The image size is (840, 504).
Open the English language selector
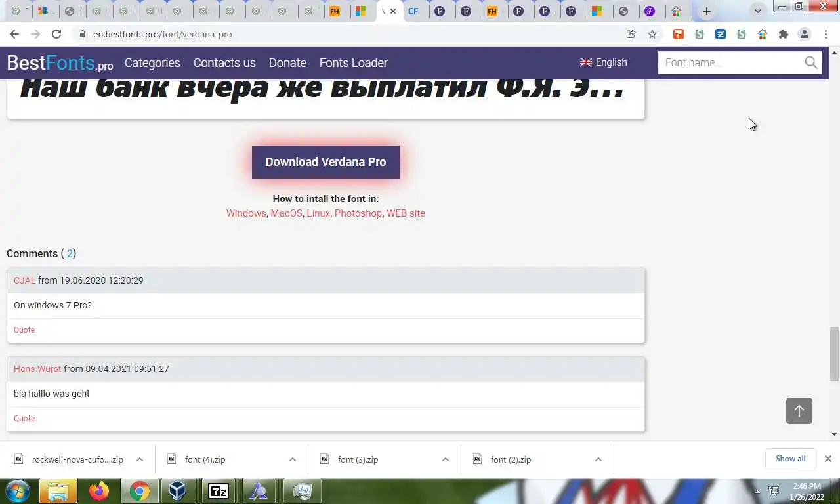(x=604, y=62)
